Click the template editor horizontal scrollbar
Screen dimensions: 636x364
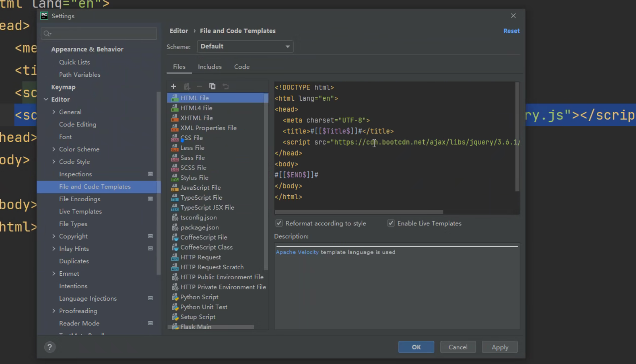359,212
